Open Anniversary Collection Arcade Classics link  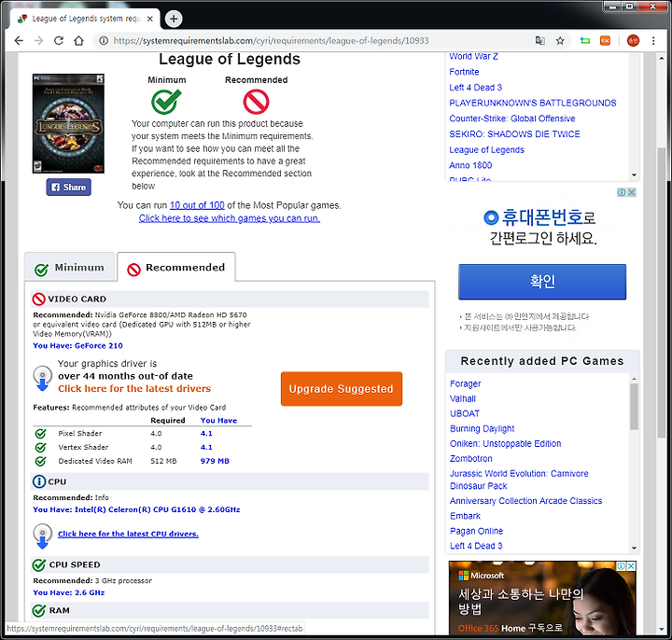[x=525, y=501]
